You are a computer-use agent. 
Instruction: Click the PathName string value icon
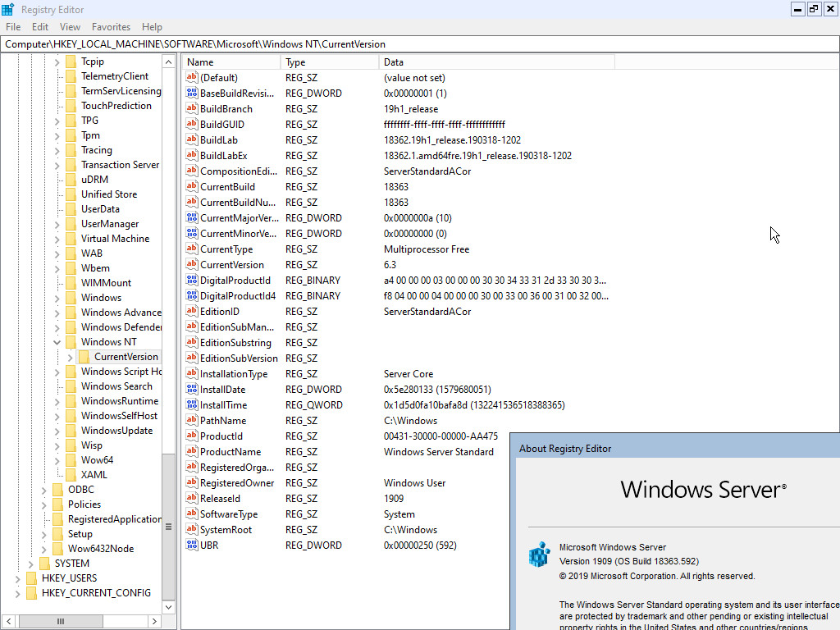click(x=192, y=420)
